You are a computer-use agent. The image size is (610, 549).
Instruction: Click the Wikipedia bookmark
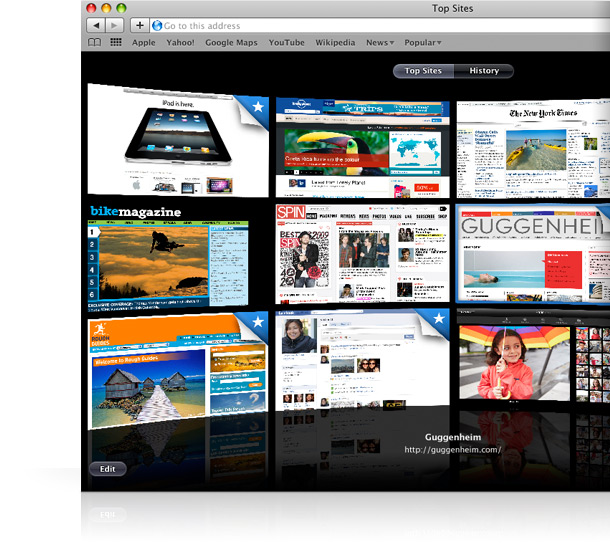pos(335,43)
